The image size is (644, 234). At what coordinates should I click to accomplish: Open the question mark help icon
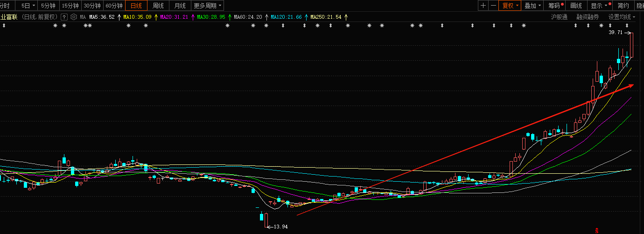pyautogui.click(x=64, y=17)
